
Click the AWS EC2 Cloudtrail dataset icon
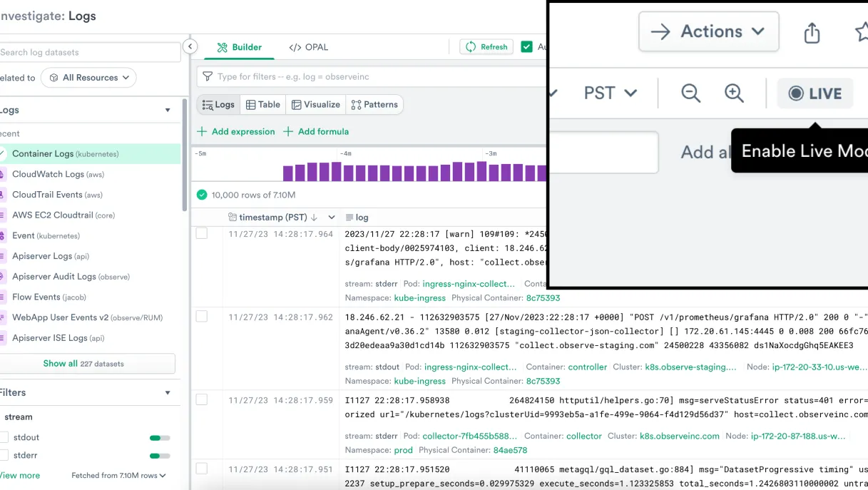click(1, 215)
